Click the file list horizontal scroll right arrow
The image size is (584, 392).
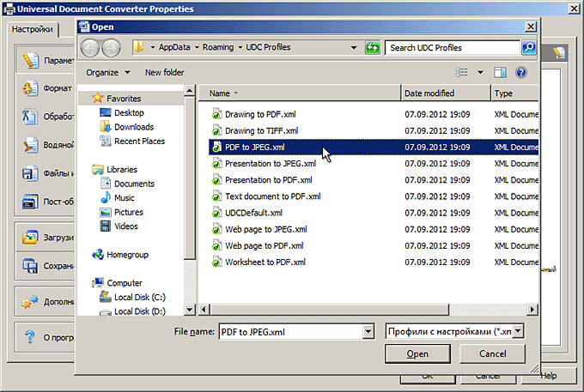[532, 310]
